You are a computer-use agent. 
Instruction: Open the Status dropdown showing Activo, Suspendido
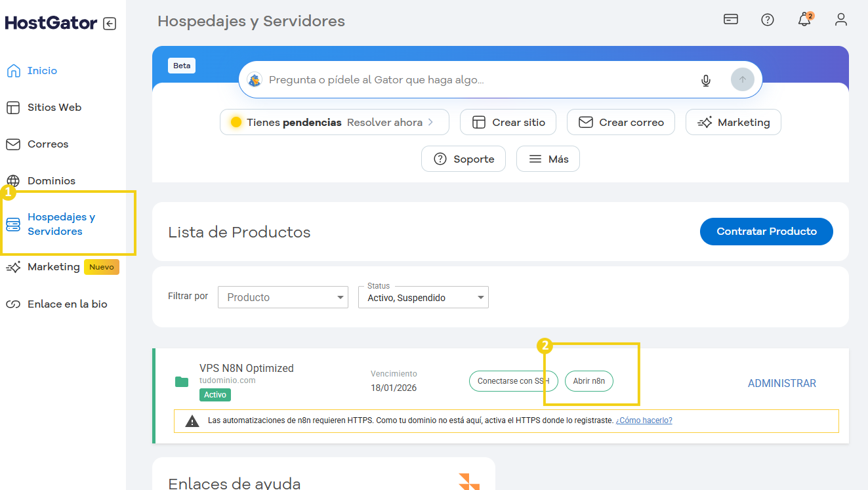click(423, 297)
